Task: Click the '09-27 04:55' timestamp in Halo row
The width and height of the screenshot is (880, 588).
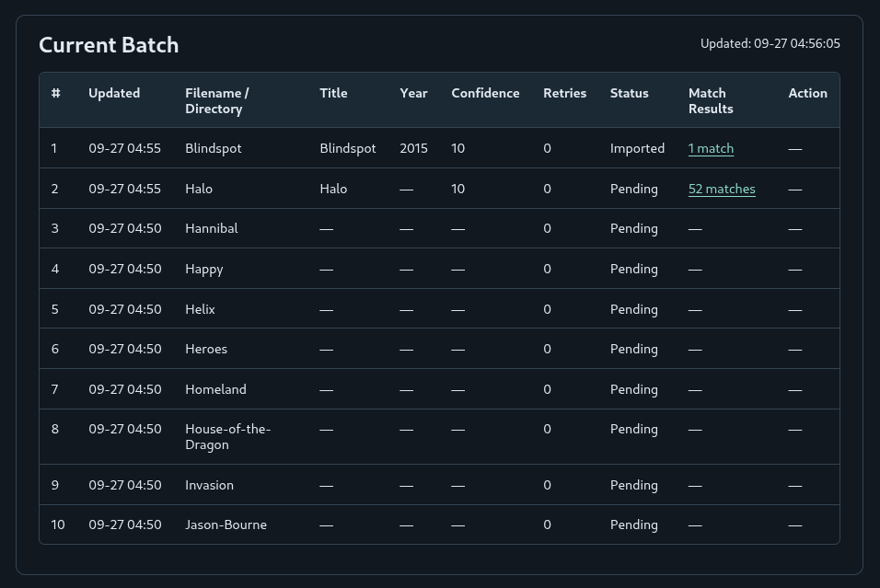Action: coord(124,189)
